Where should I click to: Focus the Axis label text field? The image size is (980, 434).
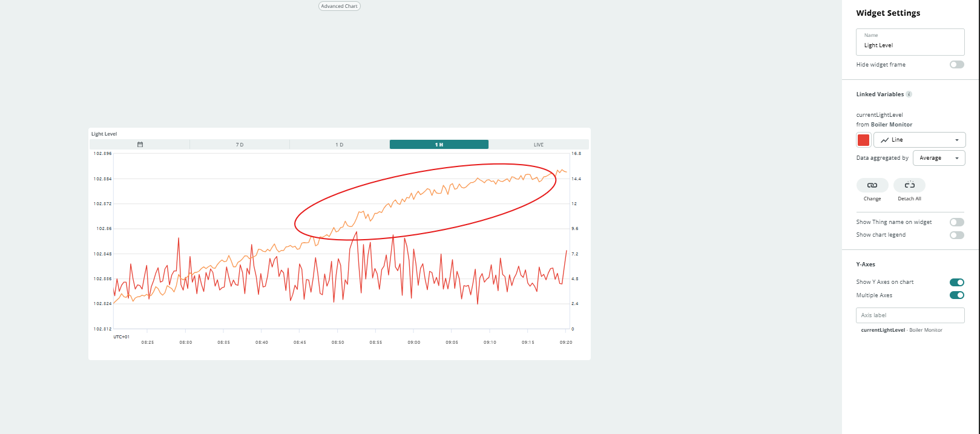[910, 315]
